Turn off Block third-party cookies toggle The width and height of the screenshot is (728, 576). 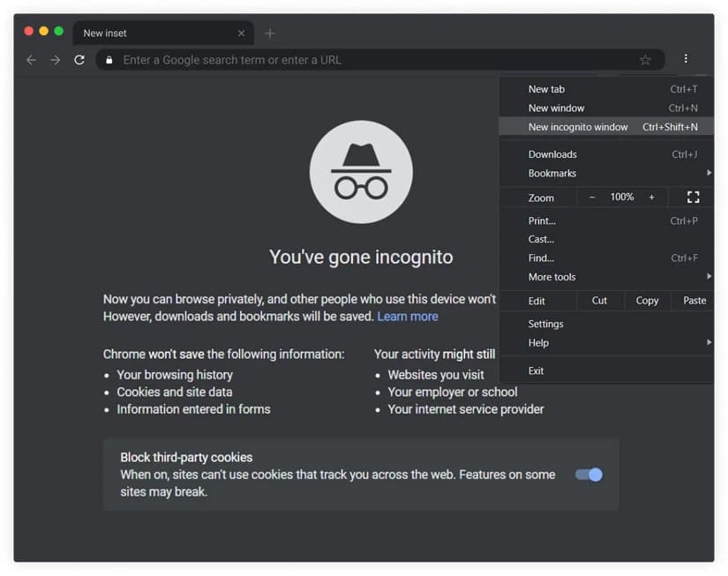pyautogui.click(x=589, y=475)
